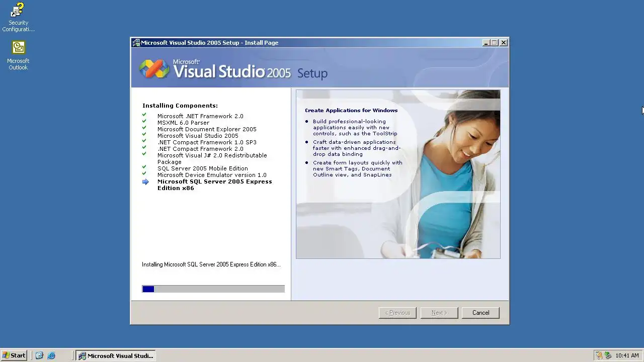Click the checkmark next to Microsoft .NET Framework 2.0
Screen dimensions: 644x362
pos(144,115)
